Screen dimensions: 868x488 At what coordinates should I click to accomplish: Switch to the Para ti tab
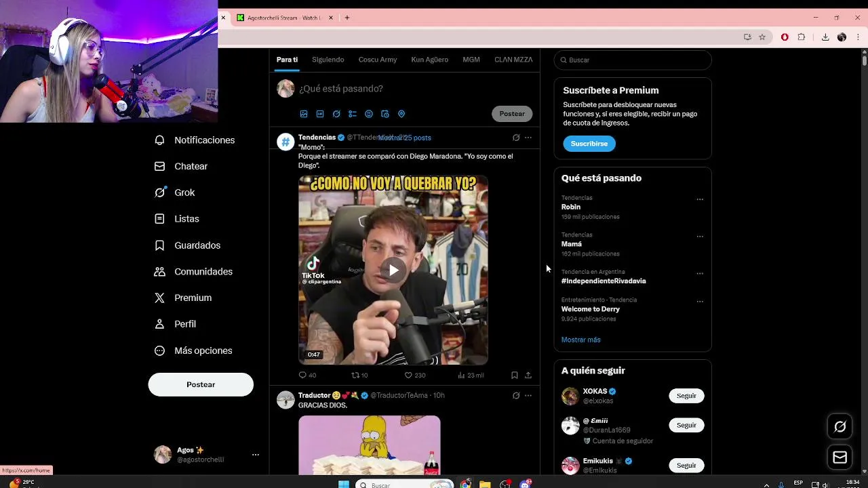(287, 60)
